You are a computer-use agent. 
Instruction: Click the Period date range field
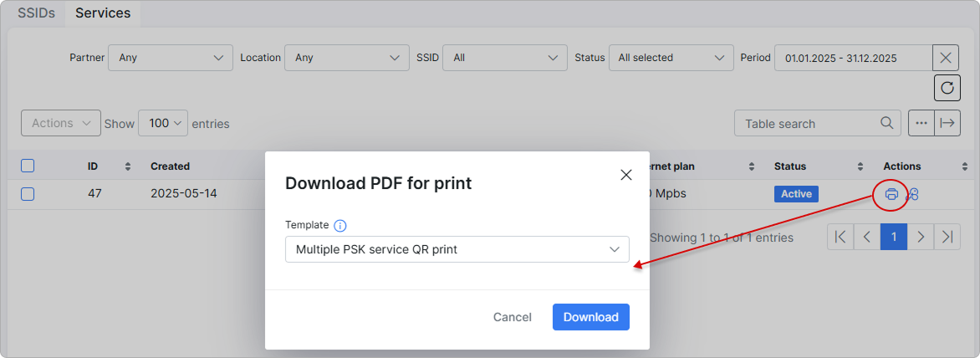click(x=853, y=58)
